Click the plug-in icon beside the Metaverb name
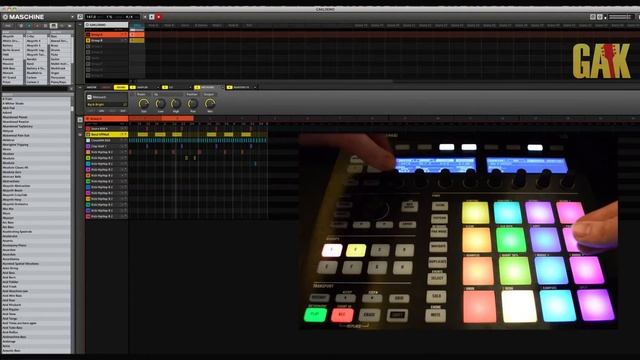This screenshot has width=640, height=360. (89, 97)
